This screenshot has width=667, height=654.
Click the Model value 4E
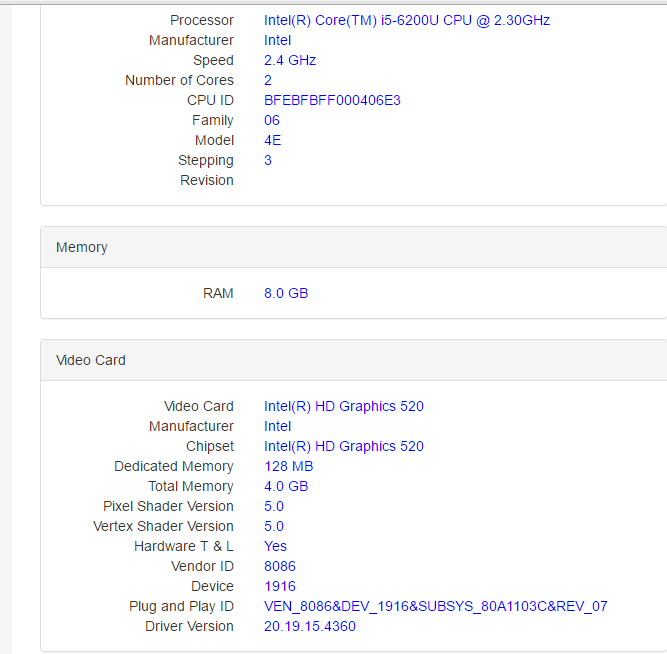coord(272,140)
